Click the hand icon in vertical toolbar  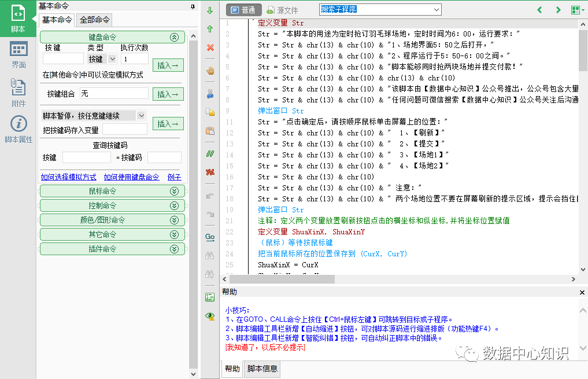tap(210, 71)
